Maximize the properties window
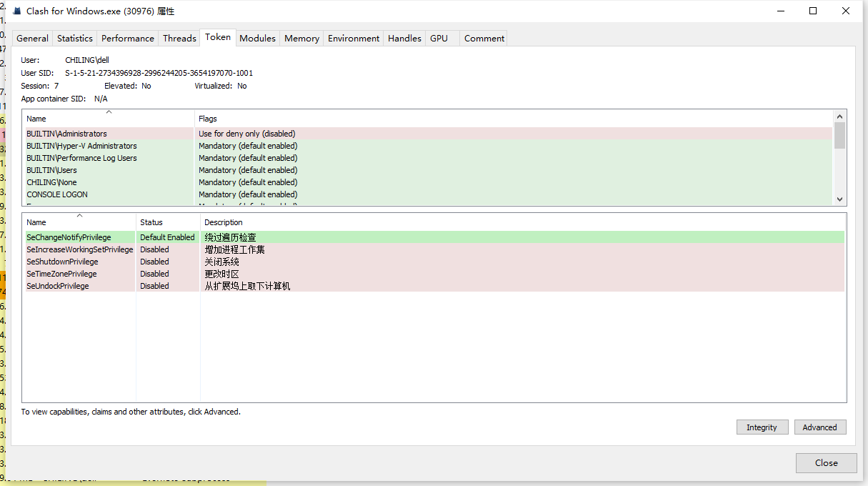Viewport: 868px width, 486px height. click(813, 11)
